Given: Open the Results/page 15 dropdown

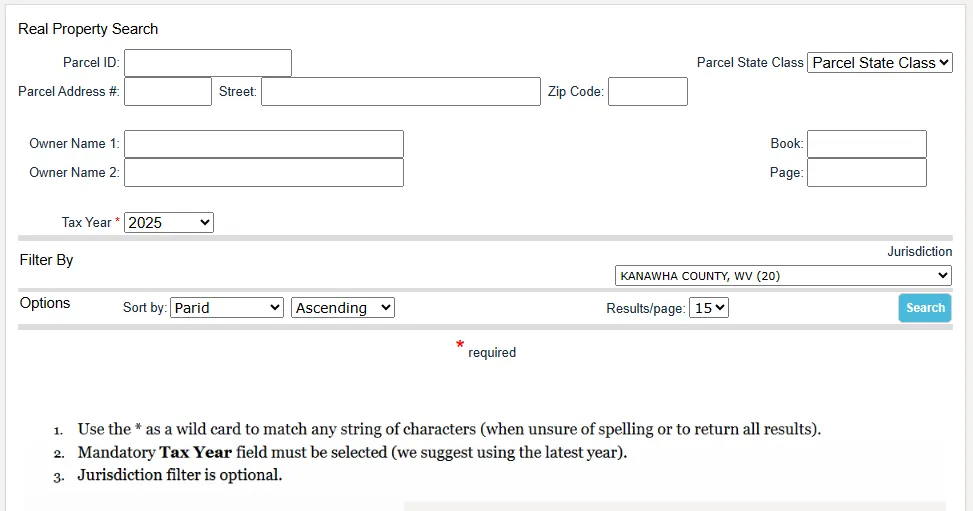Looking at the screenshot, I should coord(709,308).
